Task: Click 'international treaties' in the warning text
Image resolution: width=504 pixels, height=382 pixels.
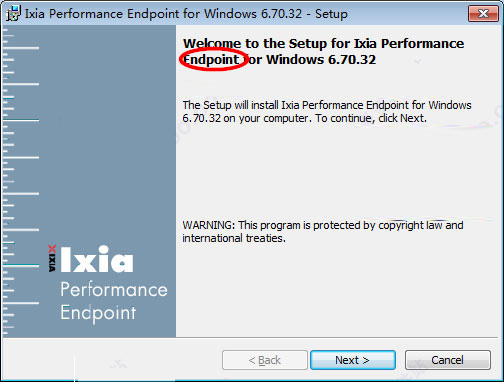Action: pos(233,238)
